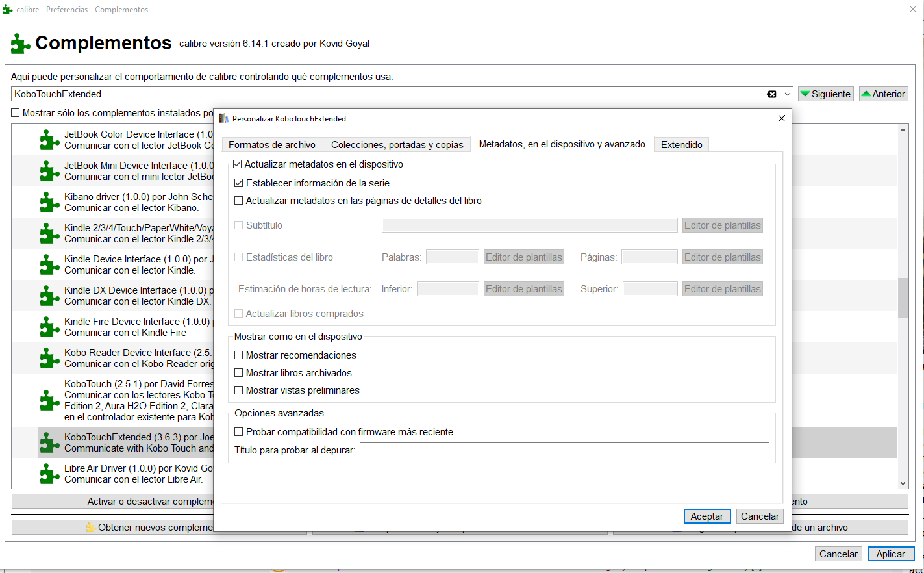The image size is (924, 573).
Task: Open Editor de plantillas next to Inferior
Action: (x=524, y=289)
